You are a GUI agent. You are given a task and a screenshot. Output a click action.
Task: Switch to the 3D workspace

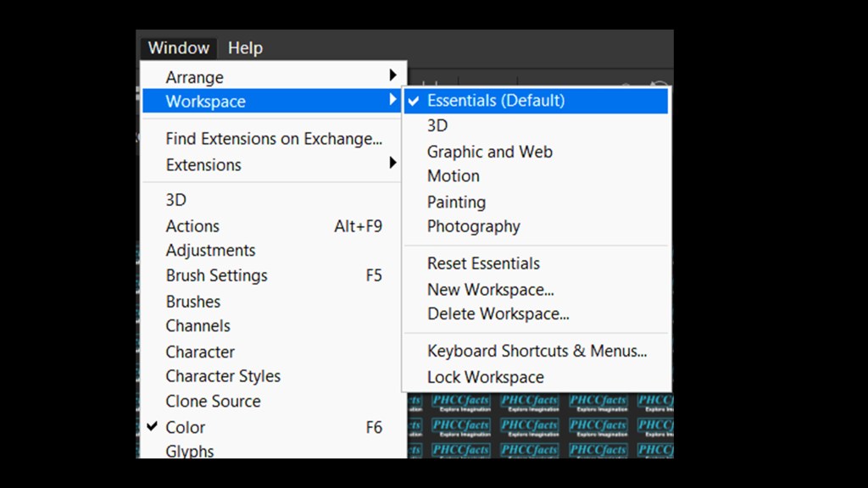437,125
